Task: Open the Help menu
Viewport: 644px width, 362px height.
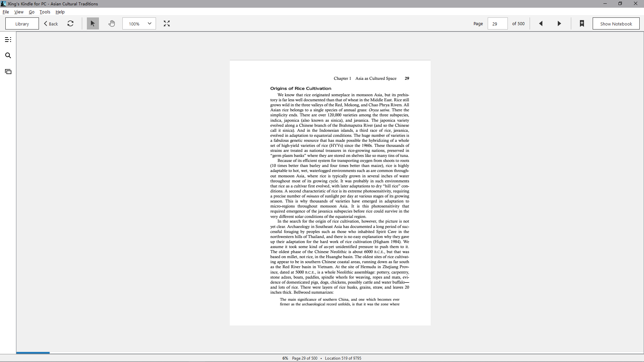Action: tap(60, 12)
